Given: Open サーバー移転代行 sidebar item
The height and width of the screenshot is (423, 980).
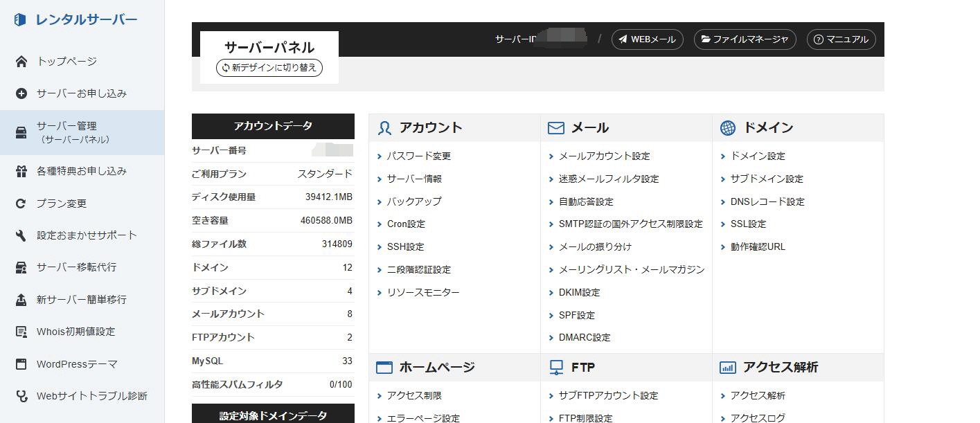Looking at the screenshot, I should tap(82, 267).
